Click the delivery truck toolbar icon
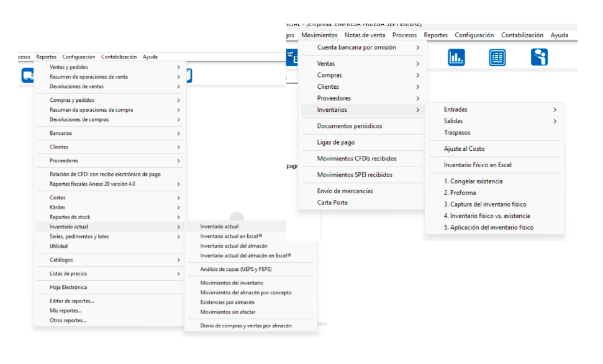The height and width of the screenshot is (364, 603). click(x=27, y=75)
